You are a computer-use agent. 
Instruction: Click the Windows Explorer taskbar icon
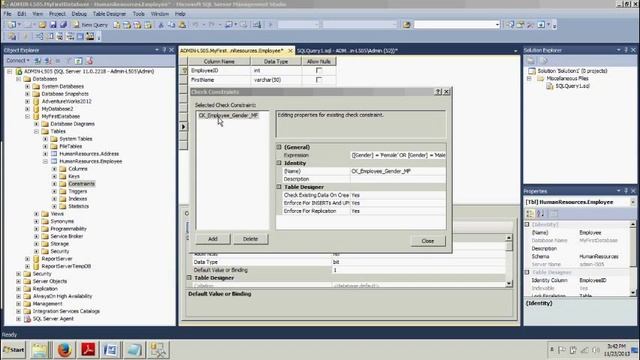pos(40,350)
